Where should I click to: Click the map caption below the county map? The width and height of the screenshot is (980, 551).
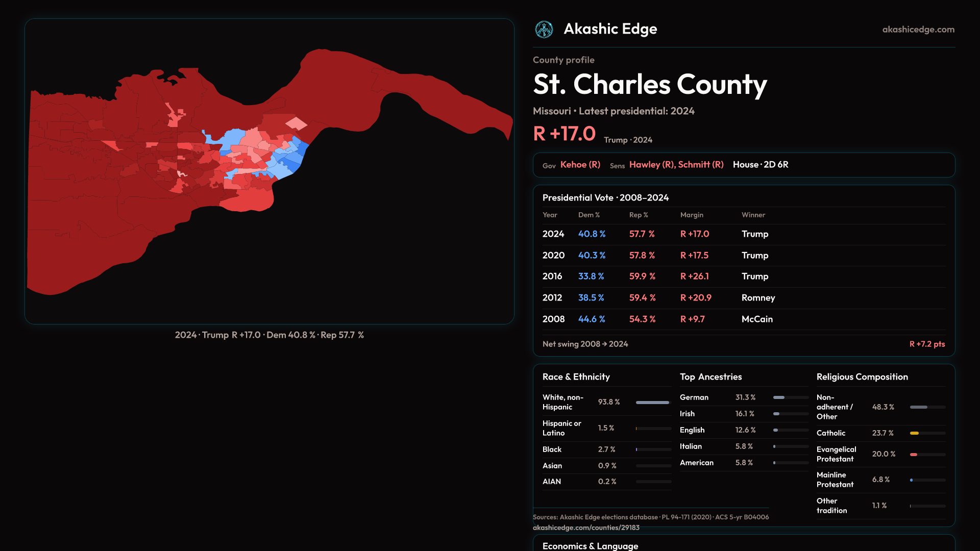click(269, 335)
